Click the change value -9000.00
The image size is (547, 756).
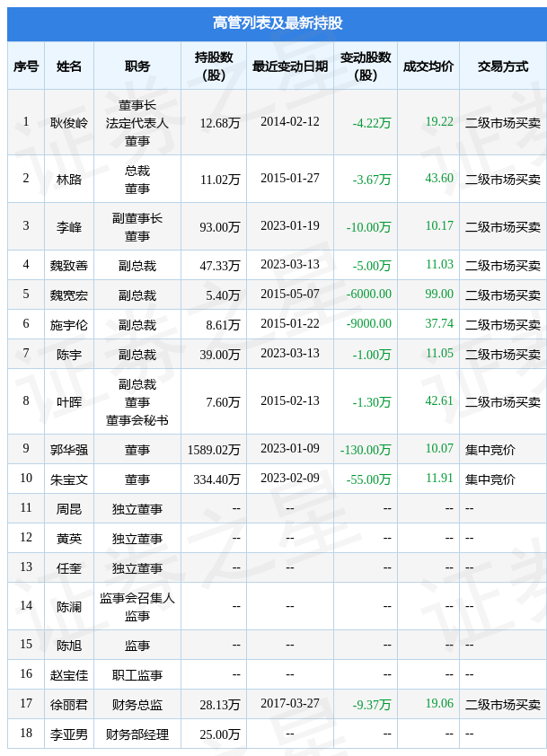pos(369,323)
